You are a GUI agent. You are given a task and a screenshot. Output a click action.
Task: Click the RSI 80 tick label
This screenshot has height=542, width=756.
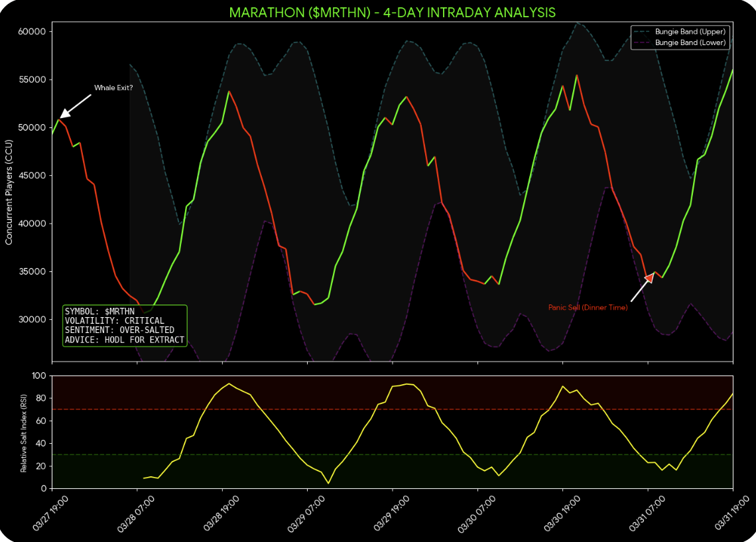pyautogui.click(x=42, y=398)
